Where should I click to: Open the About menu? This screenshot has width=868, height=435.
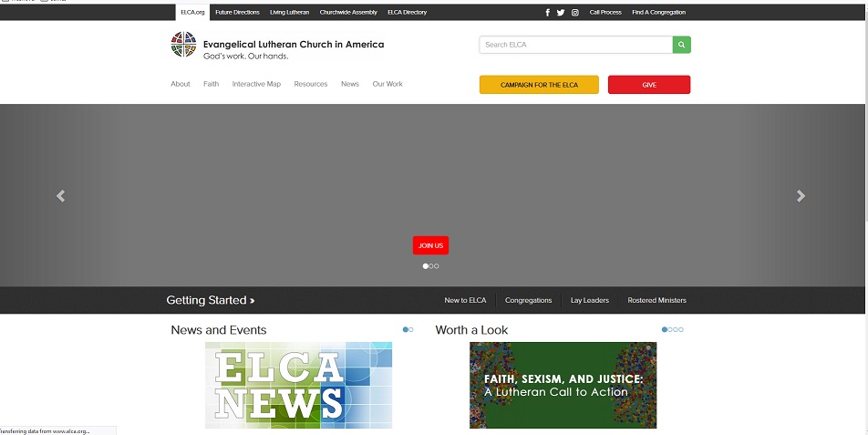(181, 84)
